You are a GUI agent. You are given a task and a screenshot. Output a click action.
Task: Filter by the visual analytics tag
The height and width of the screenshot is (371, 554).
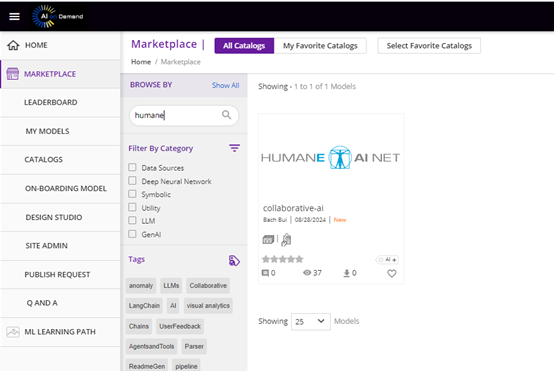point(208,306)
